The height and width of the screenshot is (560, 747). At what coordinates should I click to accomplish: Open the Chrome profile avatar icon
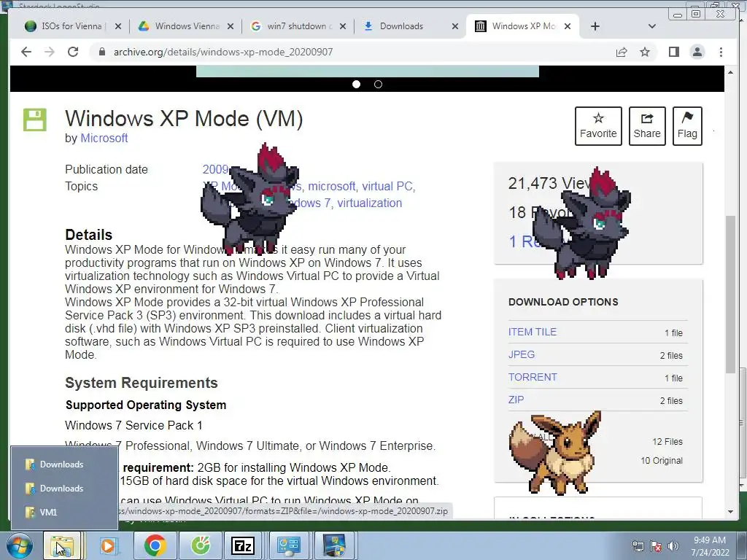pyautogui.click(x=697, y=52)
